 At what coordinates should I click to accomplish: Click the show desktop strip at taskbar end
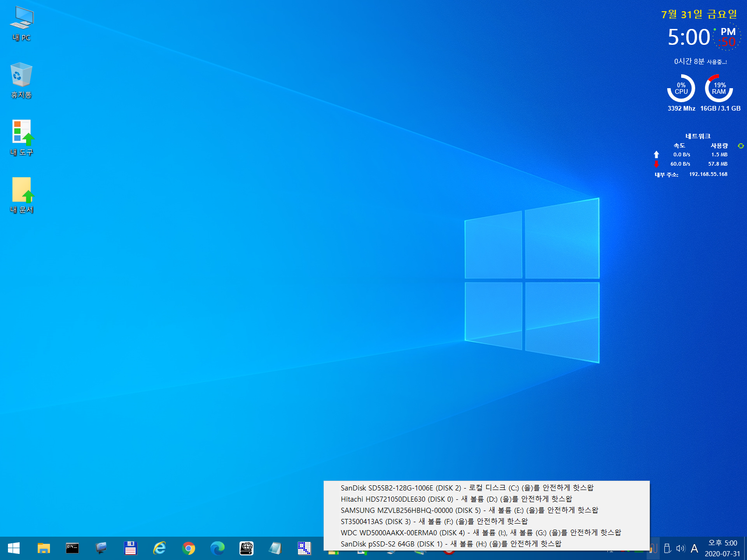[746, 548]
